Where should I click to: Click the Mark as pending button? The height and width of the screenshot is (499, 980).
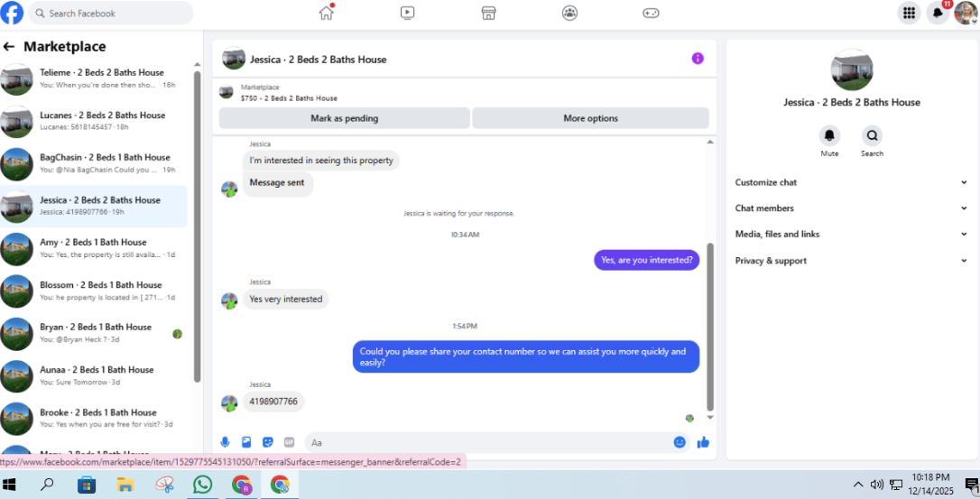pos(345,118)
